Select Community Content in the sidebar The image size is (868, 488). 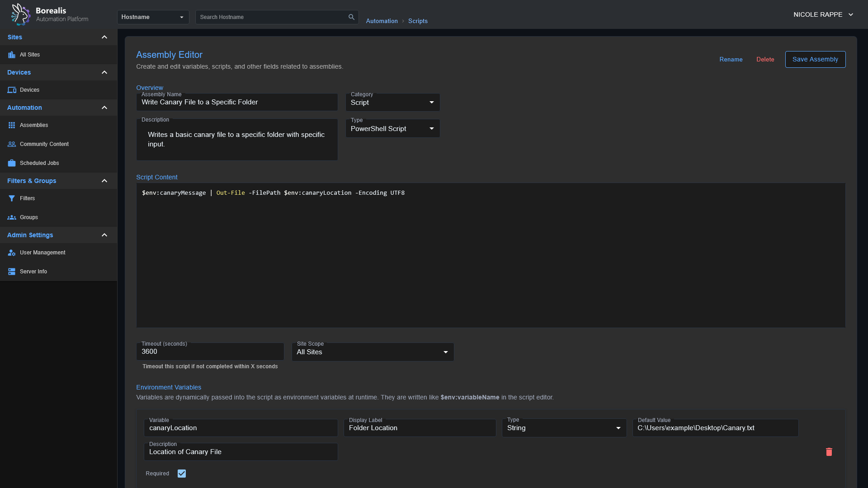coord(44,144)
